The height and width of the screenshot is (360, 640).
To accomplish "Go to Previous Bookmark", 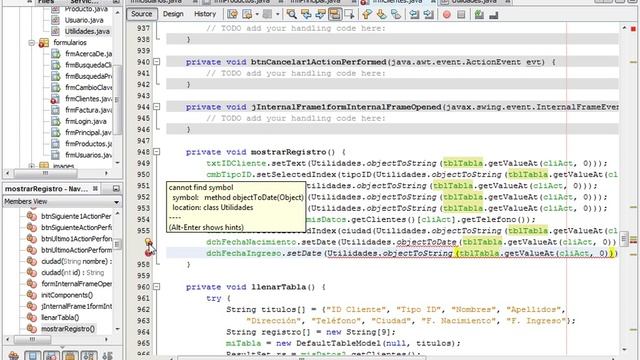I will tap(367, 15).
